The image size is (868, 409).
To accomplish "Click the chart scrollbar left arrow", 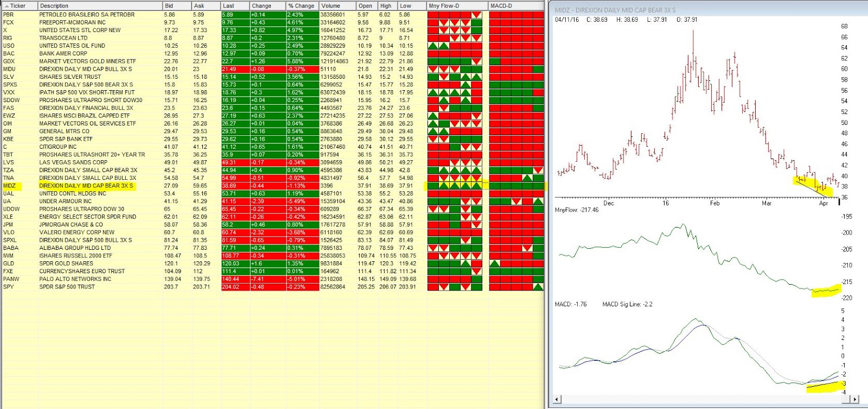I will pos(556,400).
